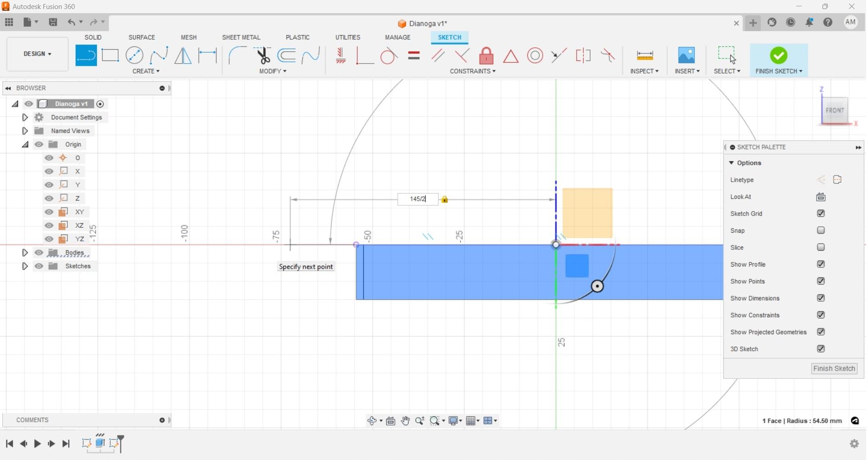Apply the Fix/Unfix lock constraint
The height and width of the screenshot is (460, 868).
[x=486, y=55]
